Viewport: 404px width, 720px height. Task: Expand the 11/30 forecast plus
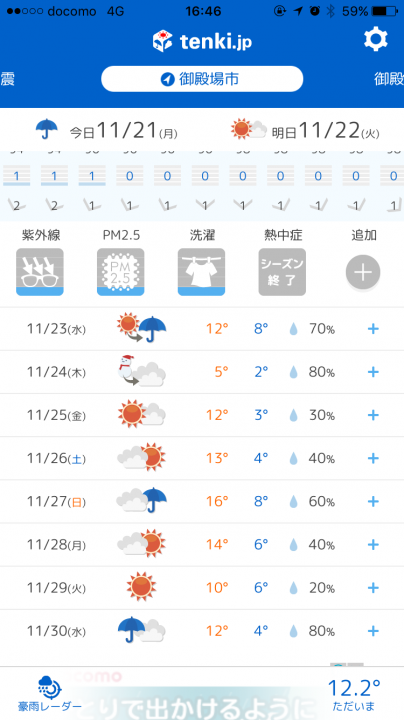point(373,631)
